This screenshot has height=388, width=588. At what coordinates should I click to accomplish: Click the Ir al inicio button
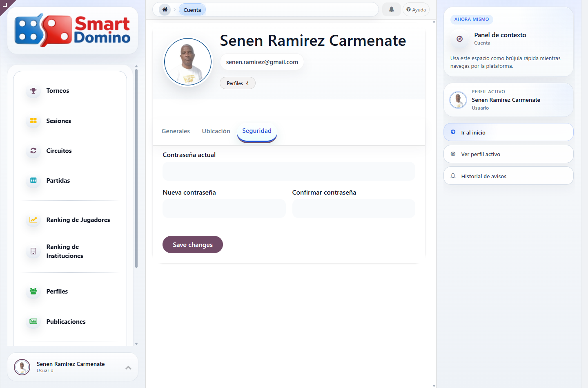(508, 132)
